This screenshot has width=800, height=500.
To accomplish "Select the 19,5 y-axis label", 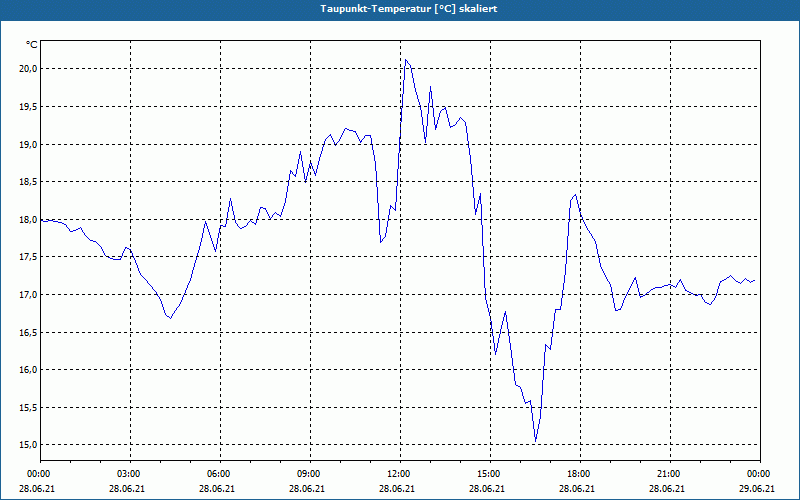I will click(29, 107).
